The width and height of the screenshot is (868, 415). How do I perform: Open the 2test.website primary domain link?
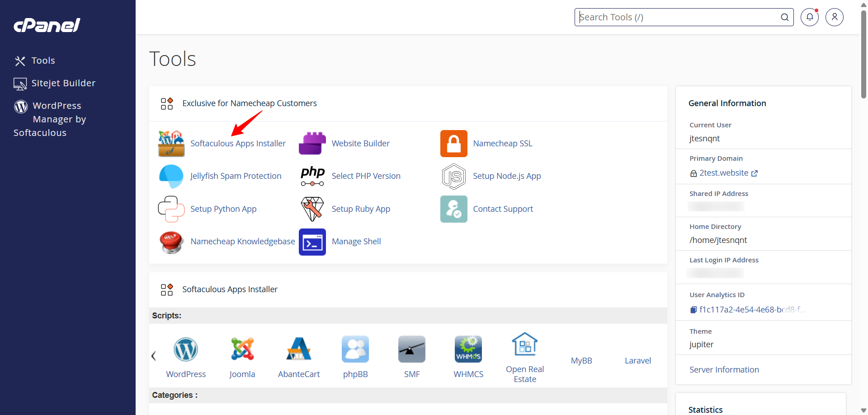pos(724,173)
